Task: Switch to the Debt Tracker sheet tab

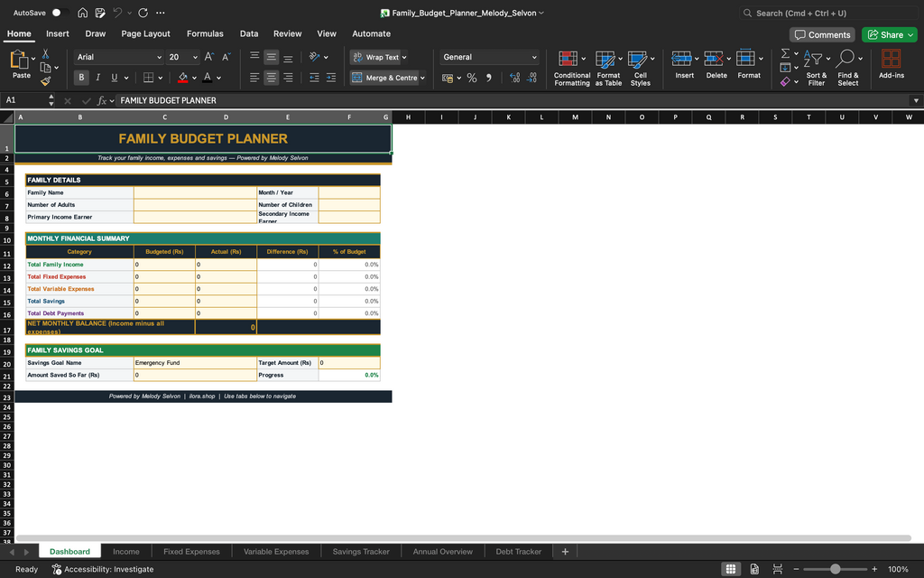Action: click(x=518, y=552)
